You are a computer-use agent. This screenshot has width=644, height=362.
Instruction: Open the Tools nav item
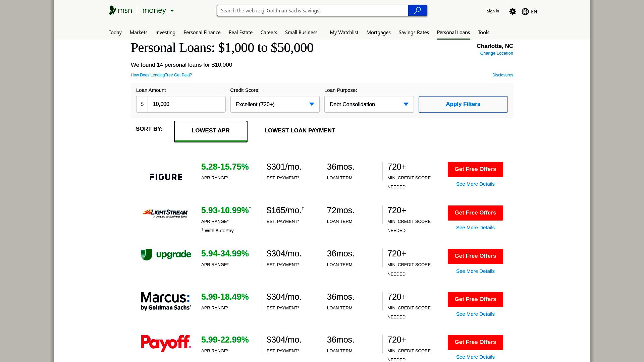point(483,33)
